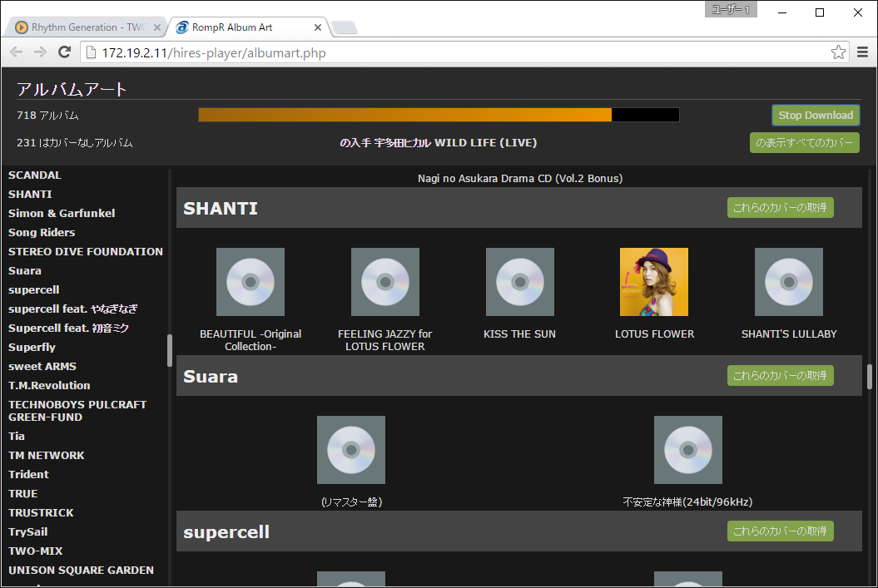
Task: Switch to the Rhythm Generation tab
Action: pos(87,27)
